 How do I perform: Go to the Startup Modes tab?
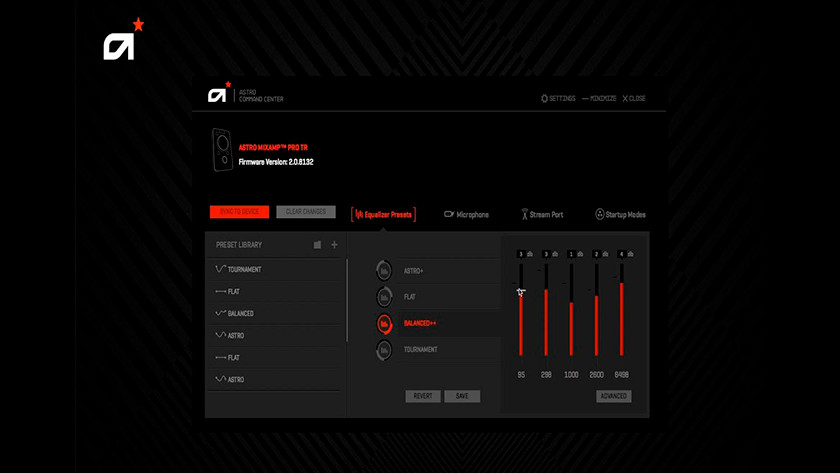tap(620, 214)
